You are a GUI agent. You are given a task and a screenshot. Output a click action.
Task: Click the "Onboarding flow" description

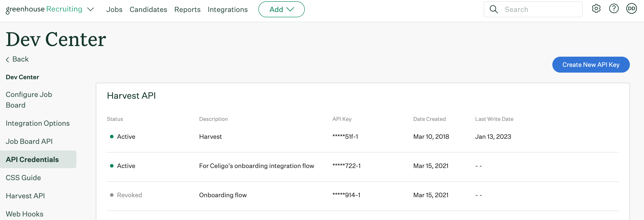pos(223,195)
